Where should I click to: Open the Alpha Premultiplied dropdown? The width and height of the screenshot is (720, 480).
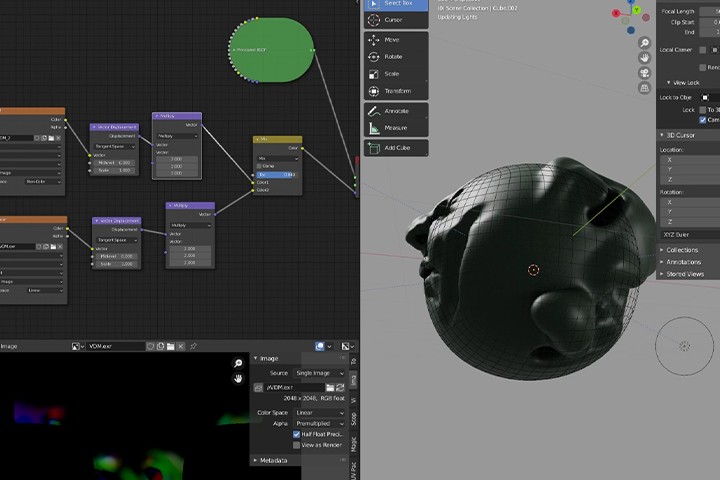tap(319, 424)
